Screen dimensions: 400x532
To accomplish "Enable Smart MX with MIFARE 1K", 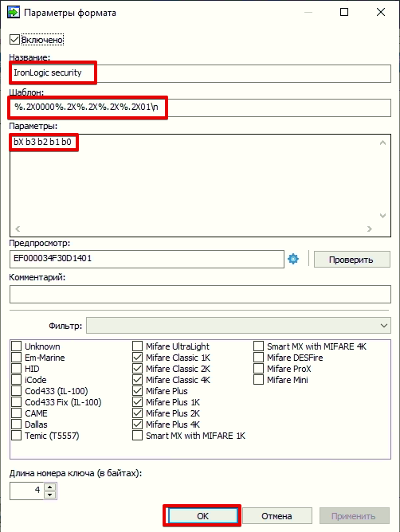I will coord(137,436).
